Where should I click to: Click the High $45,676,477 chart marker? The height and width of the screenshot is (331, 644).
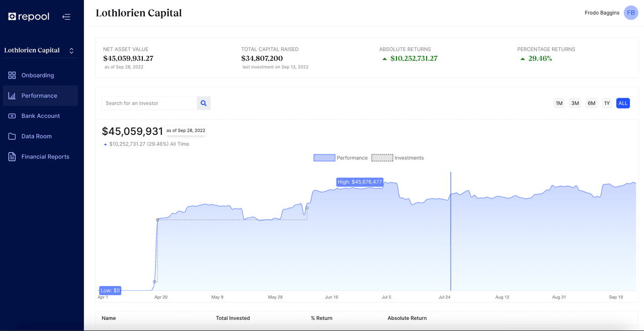pyautogui.click(x=359, y=182)
